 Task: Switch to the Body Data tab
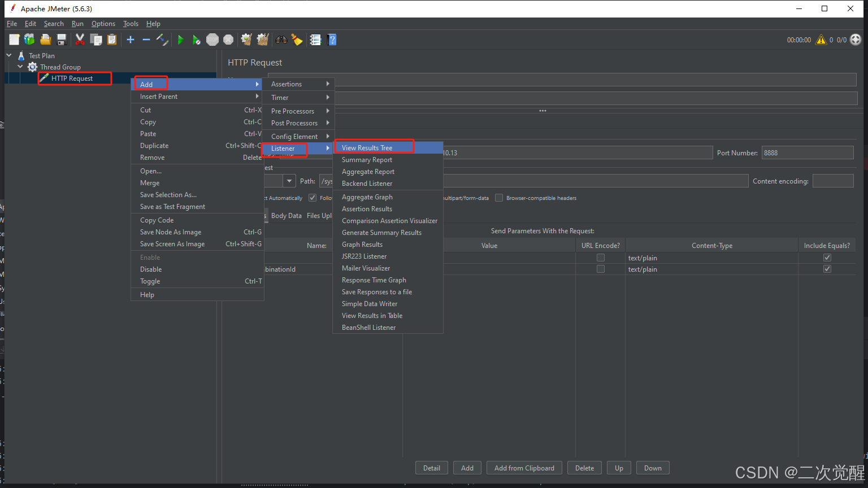pyautogui.click(x=287, y=216)
